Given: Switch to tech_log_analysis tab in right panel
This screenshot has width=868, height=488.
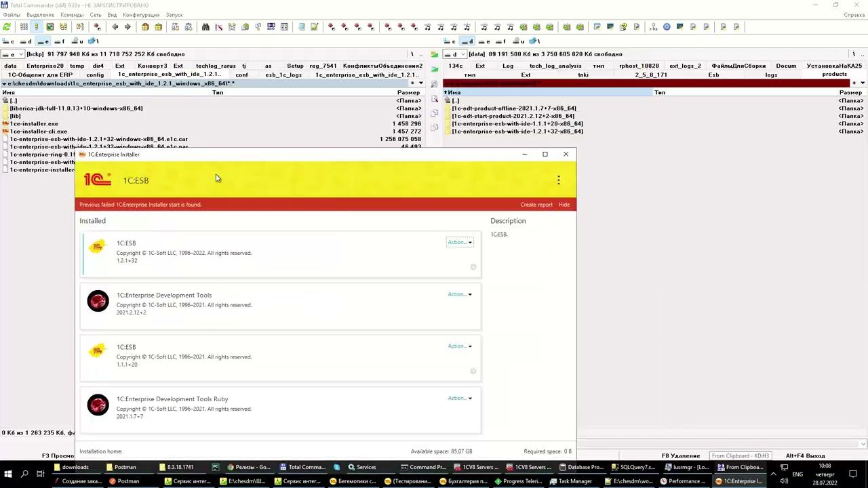Looking at the screenshot, I should (x=555, y=66).
